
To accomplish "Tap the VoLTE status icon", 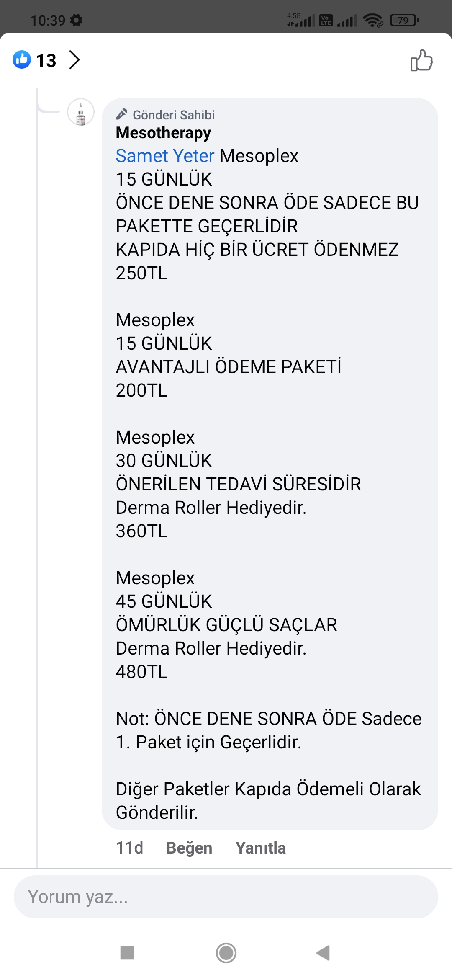I will (x=326, y=20).
